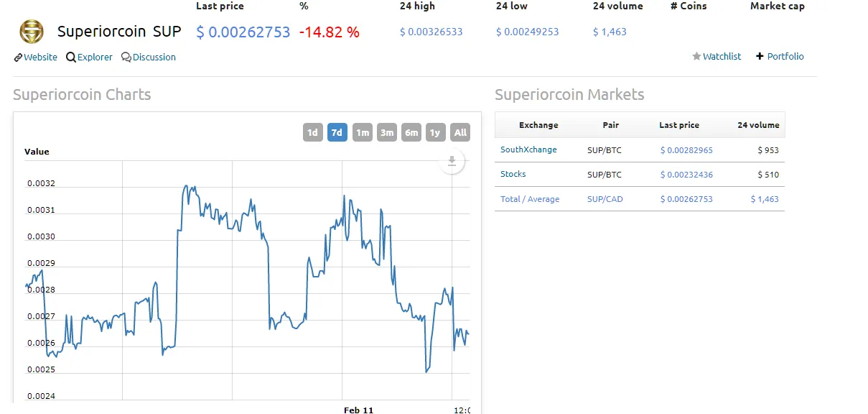Viewport: 868px width, 414px height.
Task: Click SouthXchange price $ 0.00282965
Action: tap(686, 150)
